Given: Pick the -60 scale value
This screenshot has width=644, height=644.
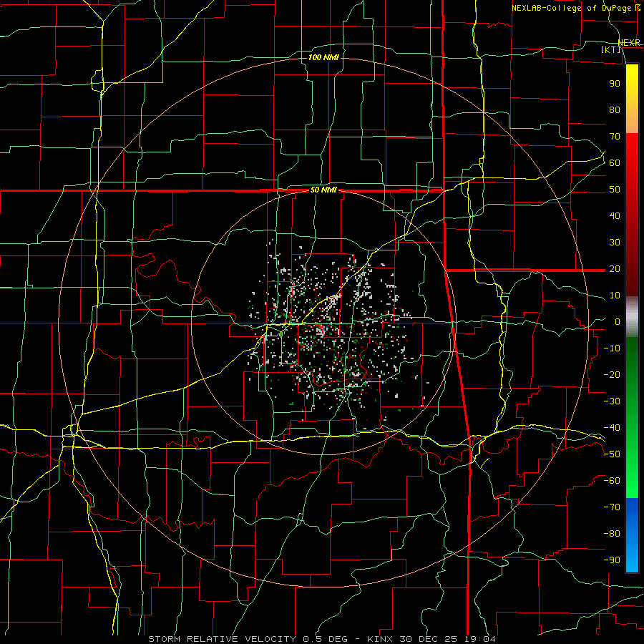Looking at the screenshot, I should point(612,481).
